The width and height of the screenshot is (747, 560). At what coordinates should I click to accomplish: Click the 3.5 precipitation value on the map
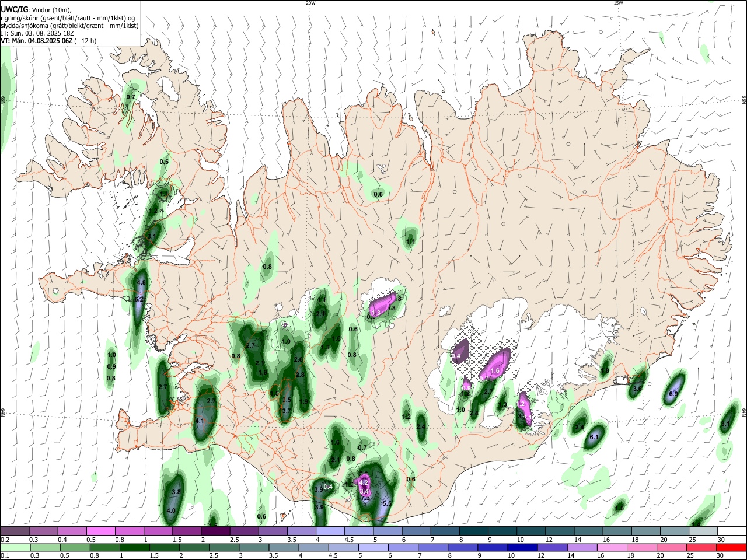click(x=287, y=400)
